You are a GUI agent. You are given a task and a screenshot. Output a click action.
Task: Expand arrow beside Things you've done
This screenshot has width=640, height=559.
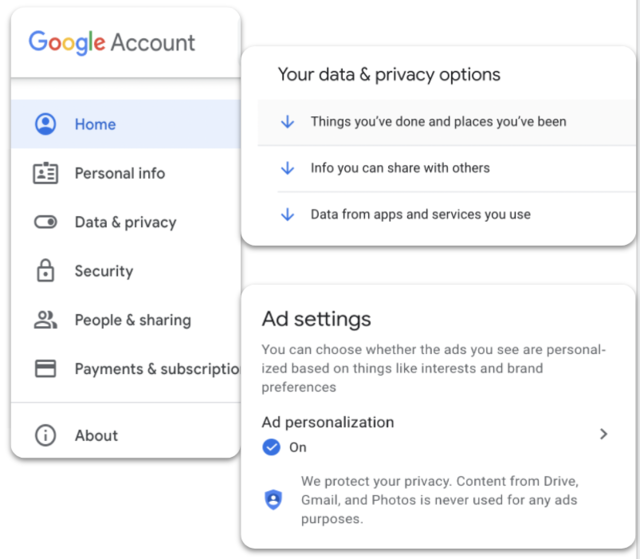pyautogui.click(x=288, y=122)
